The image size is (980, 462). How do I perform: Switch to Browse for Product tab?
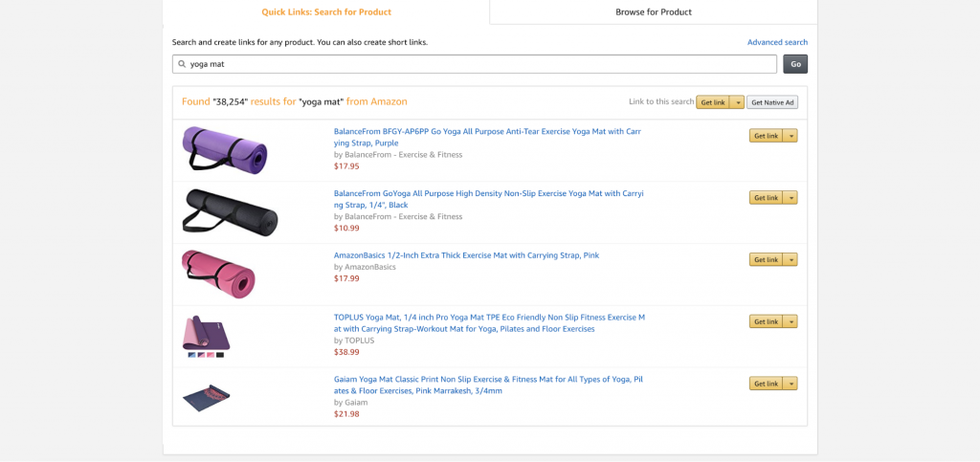tap(654, 12)
